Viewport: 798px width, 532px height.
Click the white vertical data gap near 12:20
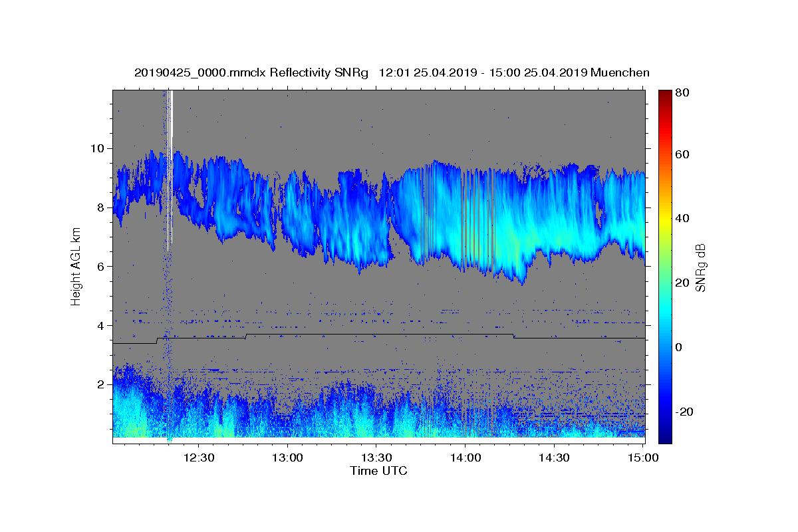point(170,166)
